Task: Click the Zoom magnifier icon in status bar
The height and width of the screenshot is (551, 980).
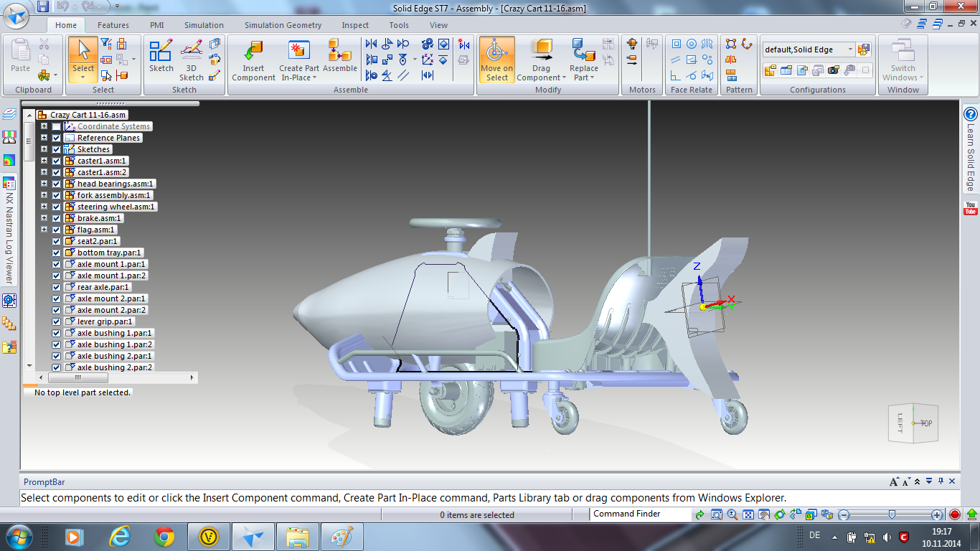Action: (732, 514)
